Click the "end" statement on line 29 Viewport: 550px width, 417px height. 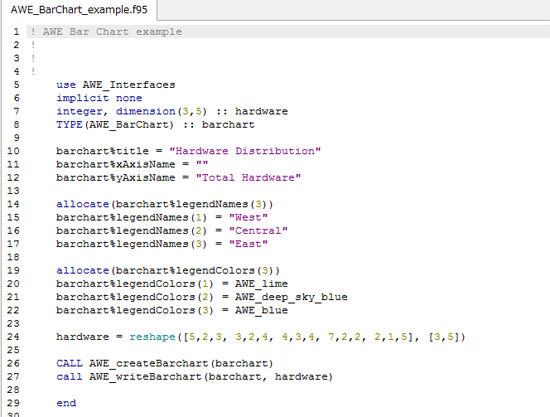[66, 403]
